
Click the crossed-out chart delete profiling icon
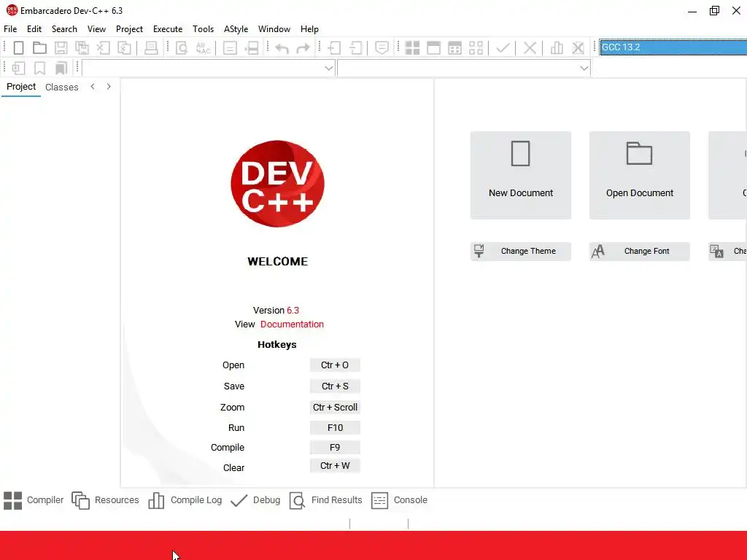(x=578, y=47)
